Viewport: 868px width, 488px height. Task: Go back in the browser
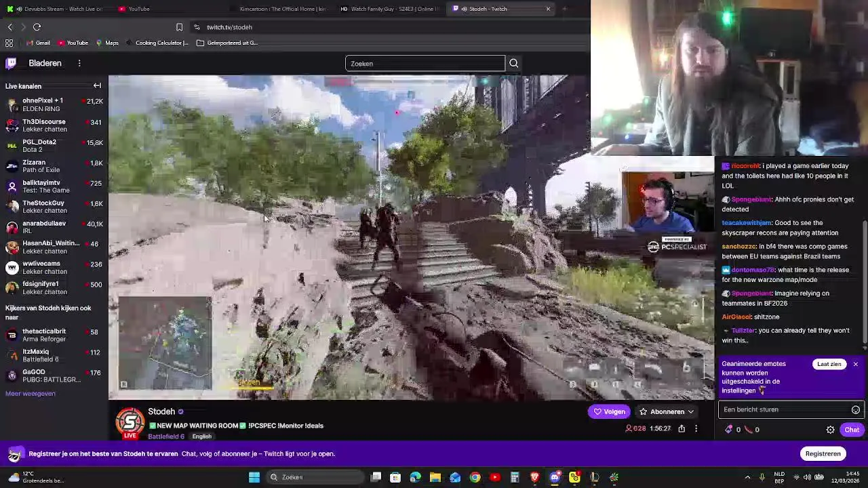[9, 27]
